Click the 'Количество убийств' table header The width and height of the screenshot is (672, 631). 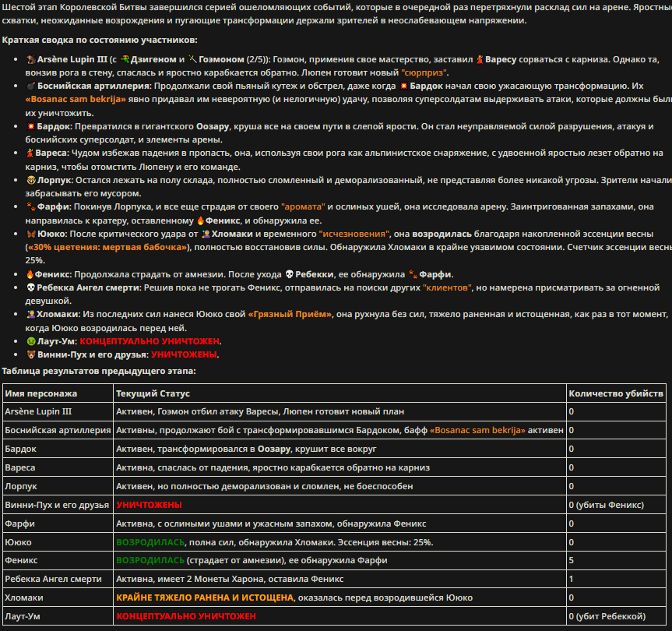click(x=616, y=393)
